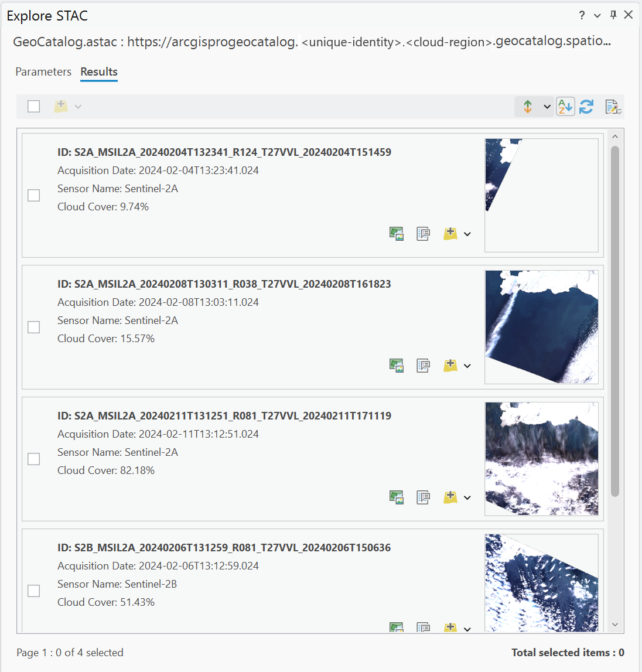Click preview image of 9.74% cloud item
The height and width of the screenshot is (672, 642).
click(541, 195)
